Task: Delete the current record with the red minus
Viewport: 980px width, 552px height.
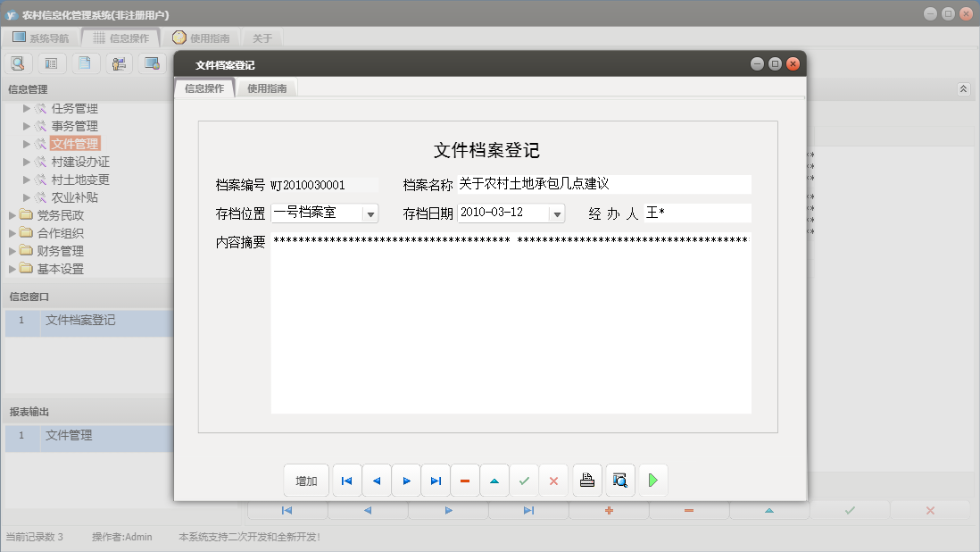Action: coord(464,480)
